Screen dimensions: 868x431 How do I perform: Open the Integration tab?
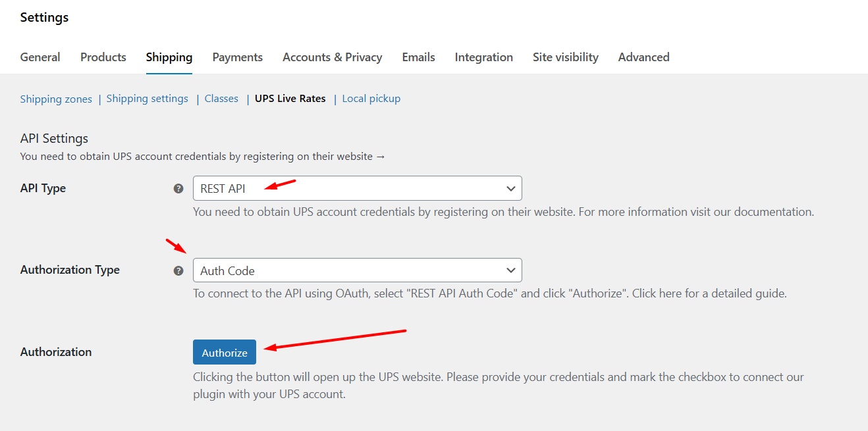tap(484, 57)
